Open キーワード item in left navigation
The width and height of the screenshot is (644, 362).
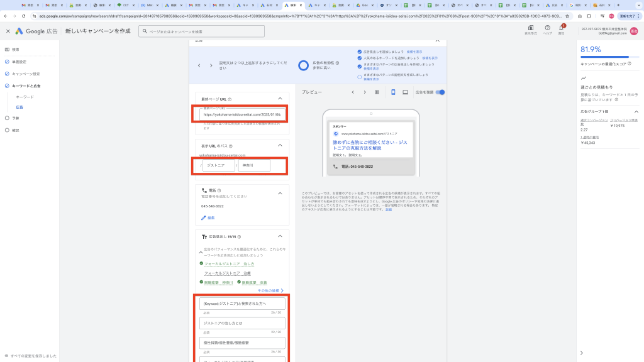click(x=25, y=97)
